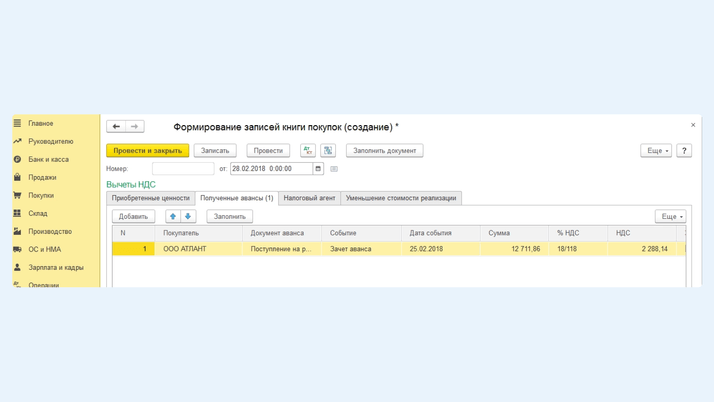
Task: Select the ООО АТЛАНТ buyer cell
Action: (x=200, y=249)
